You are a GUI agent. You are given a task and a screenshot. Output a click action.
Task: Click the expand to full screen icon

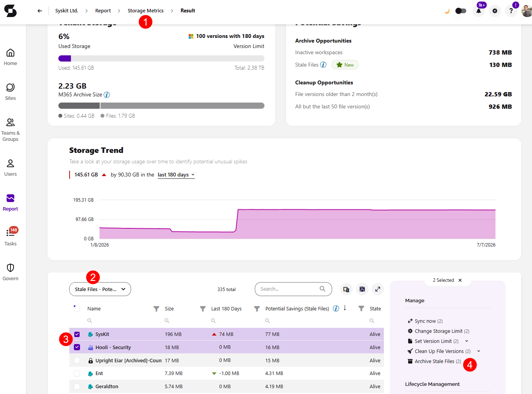(x=378, y=289)
